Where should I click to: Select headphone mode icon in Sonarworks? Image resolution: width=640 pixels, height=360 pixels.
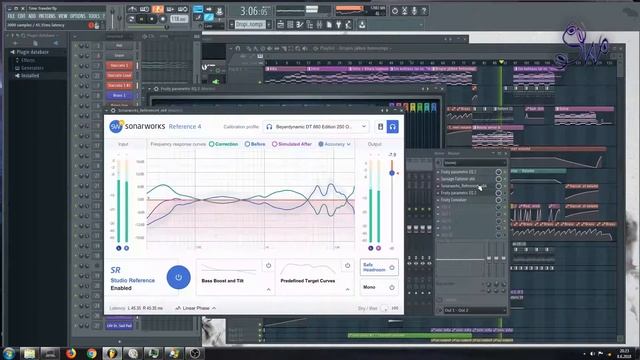tap(393, 127)
